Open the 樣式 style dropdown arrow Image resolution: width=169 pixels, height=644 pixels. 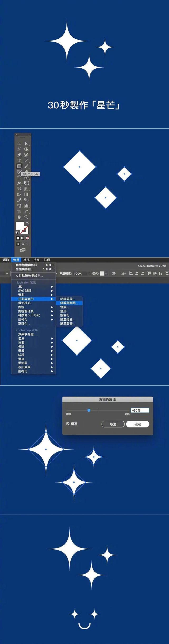tap(107, 274)
